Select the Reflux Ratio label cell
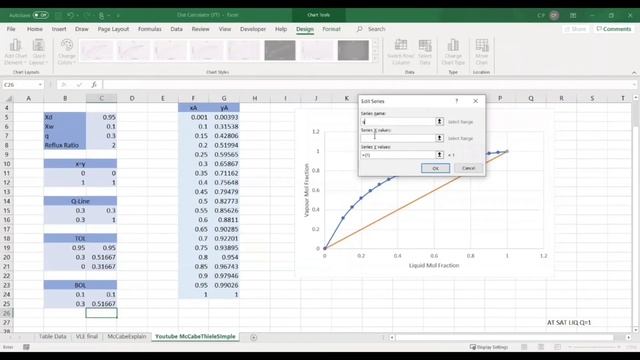Screen dimensions: 640x360 (65, 145)
